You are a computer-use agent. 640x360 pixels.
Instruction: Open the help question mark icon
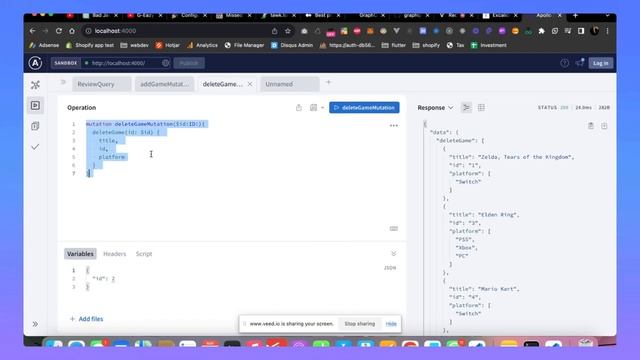564,63
